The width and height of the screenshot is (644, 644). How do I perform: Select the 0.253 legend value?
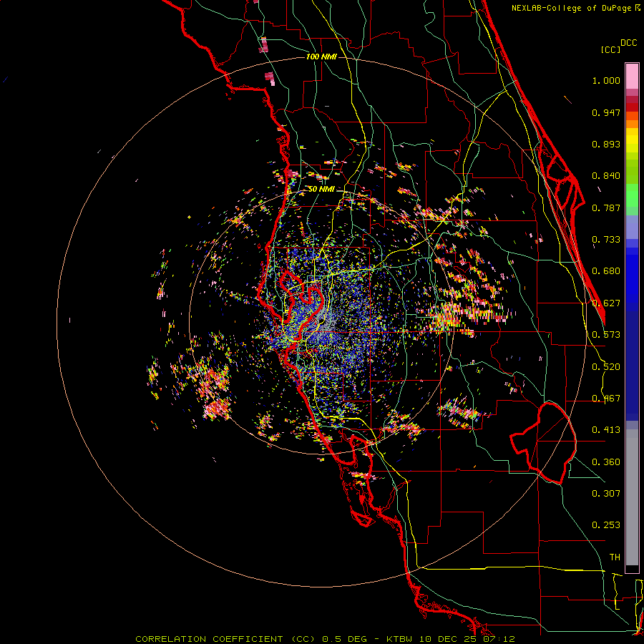(606, 525)
